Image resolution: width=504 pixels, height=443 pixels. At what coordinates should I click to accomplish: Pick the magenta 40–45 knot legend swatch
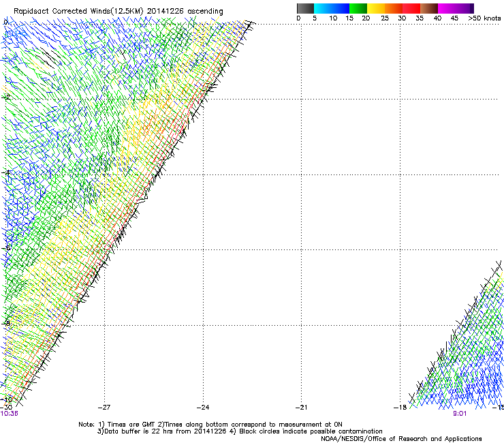447,8
